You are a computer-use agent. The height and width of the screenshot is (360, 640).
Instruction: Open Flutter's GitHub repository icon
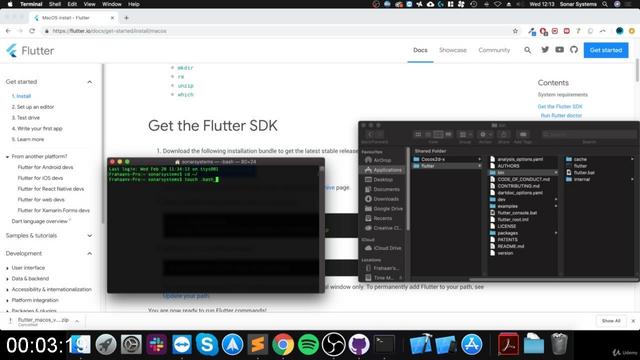point(574,50)
